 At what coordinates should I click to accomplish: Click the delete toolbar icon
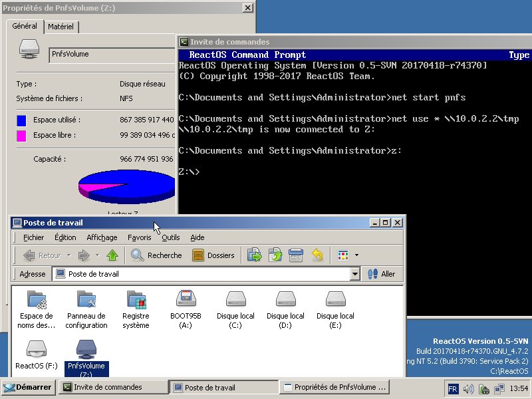(x=296, y=255)
